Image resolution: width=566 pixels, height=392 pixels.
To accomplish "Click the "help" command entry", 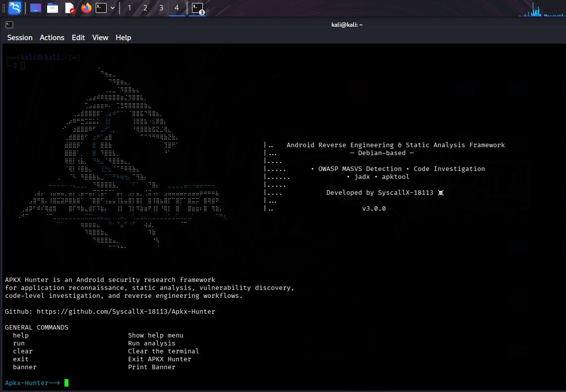I will tap(20, 336).
